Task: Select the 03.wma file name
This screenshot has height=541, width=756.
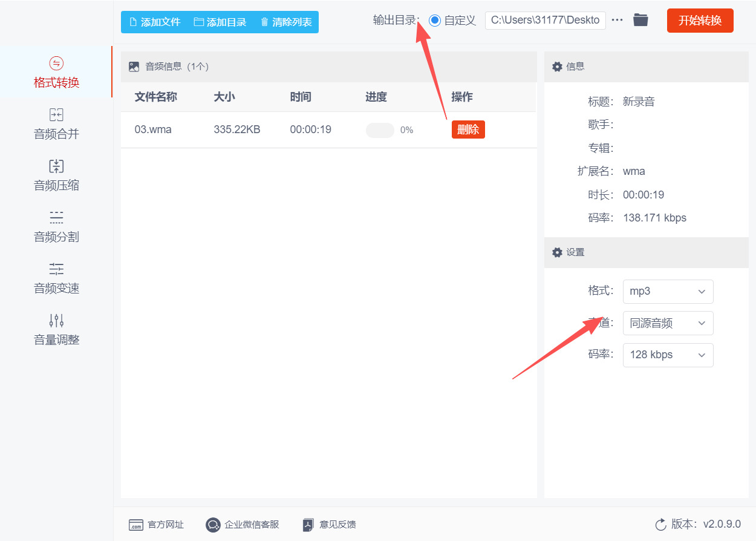Action: (x=153, y=130)
